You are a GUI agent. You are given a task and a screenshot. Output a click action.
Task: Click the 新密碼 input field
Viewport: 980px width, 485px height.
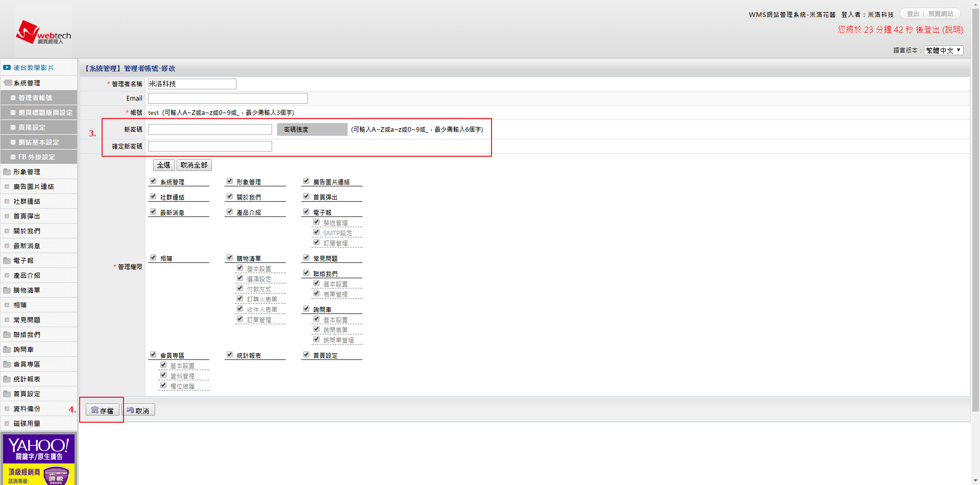click(210, 130)
